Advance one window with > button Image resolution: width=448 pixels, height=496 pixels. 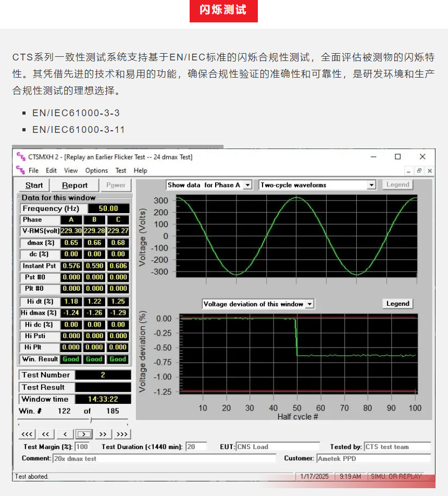point(84,434)
